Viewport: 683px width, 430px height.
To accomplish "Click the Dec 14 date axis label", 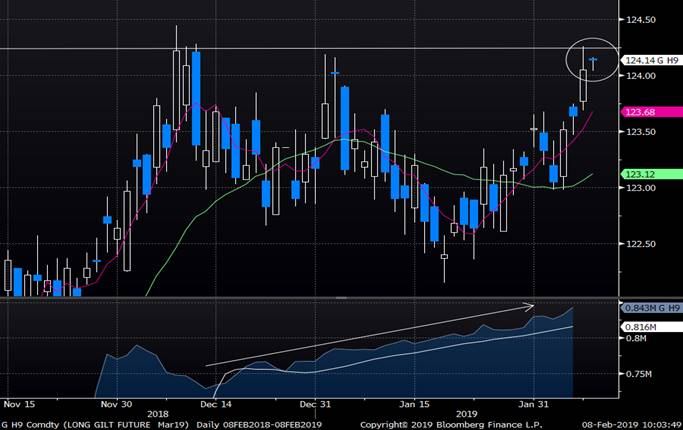I will pyautogui.click(x=216, y=404).
